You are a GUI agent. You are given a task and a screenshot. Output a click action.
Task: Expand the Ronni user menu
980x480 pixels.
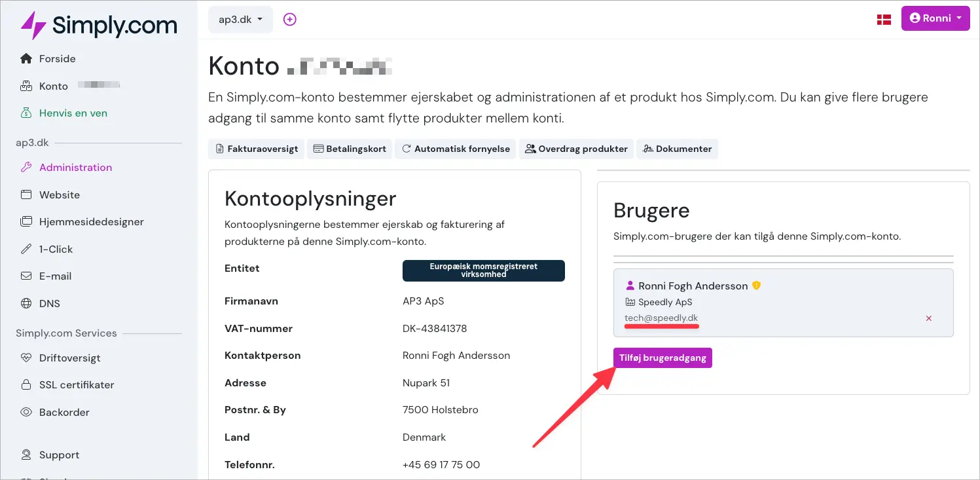(x=935, y=18)
